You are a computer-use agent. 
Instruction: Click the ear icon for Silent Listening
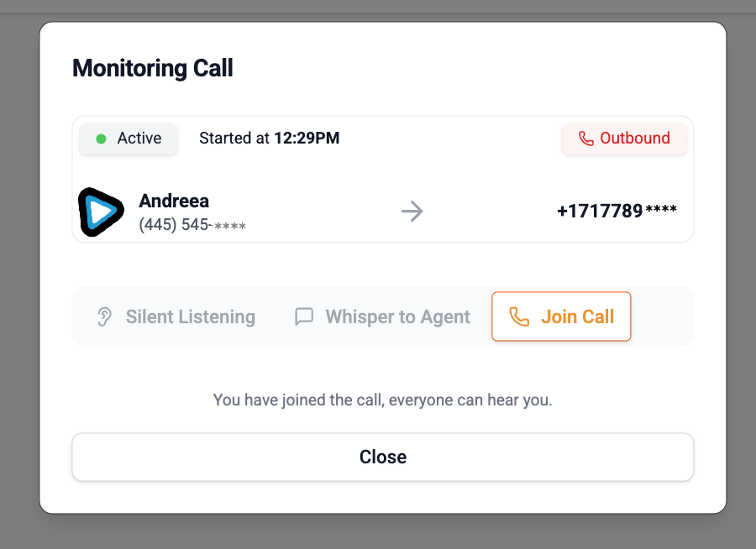point(104,316)
